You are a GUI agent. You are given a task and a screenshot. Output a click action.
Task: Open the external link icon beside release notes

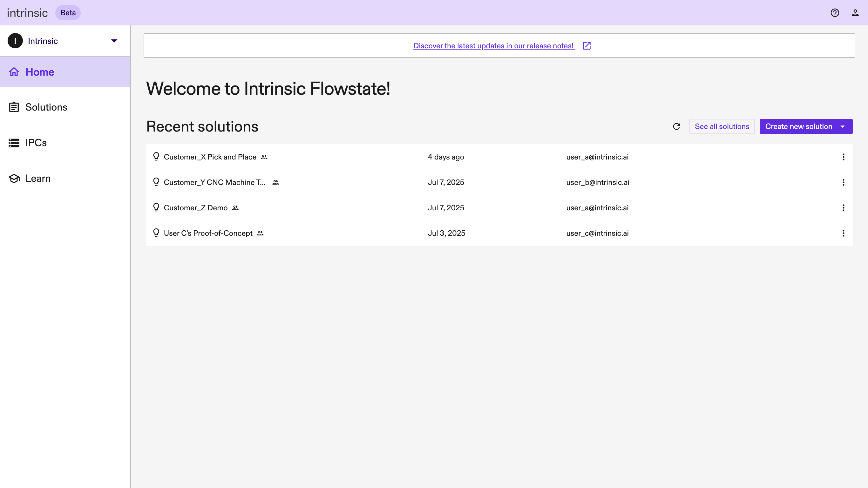[587, 45]
